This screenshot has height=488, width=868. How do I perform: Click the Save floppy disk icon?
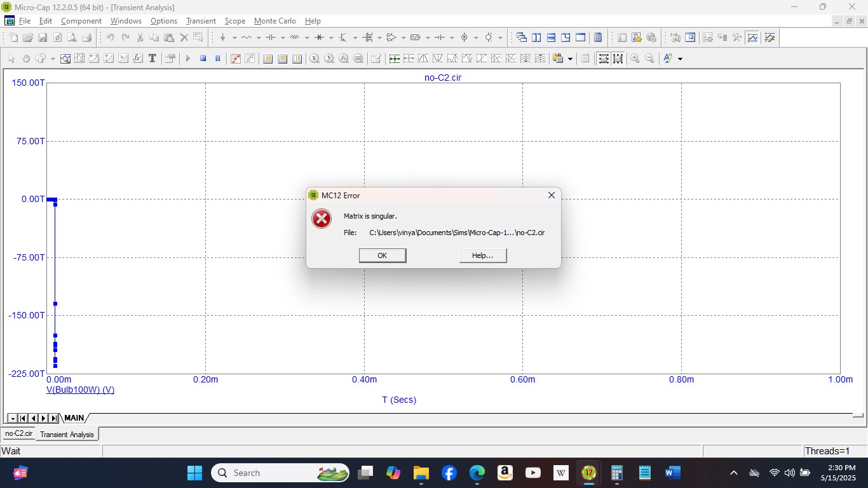pos(43,37)
